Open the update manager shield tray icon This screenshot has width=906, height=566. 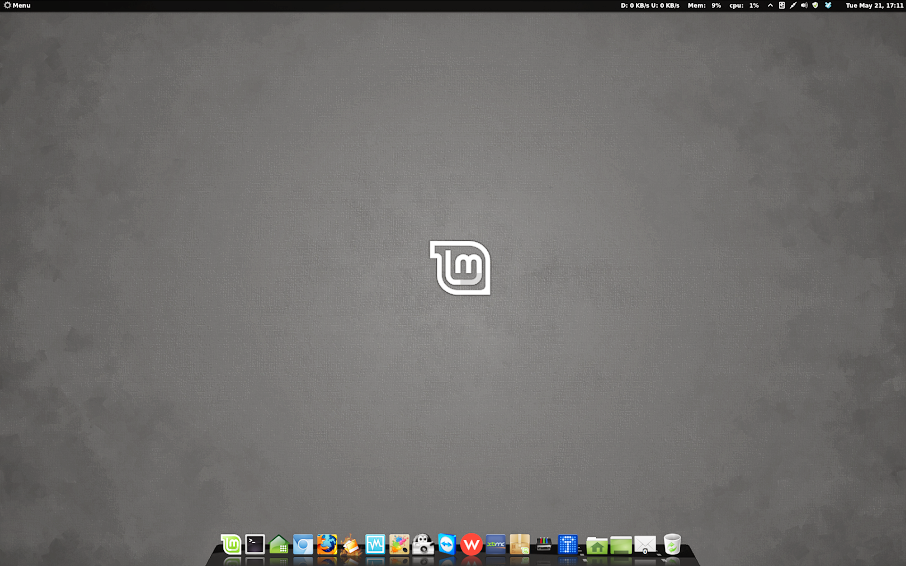coord(815,5)
